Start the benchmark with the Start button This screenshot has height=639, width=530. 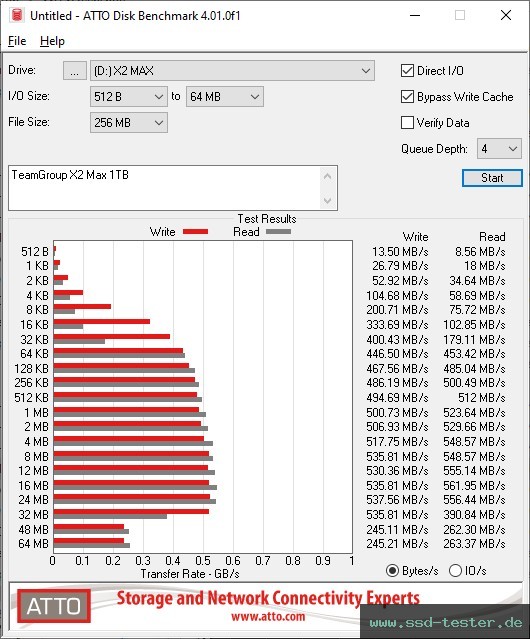click(492, 178)
